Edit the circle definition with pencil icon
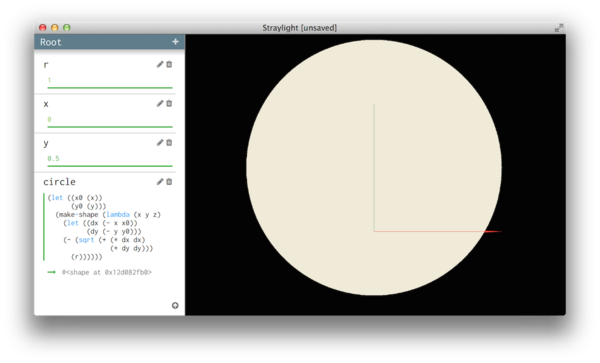 (x=160, y=182)
